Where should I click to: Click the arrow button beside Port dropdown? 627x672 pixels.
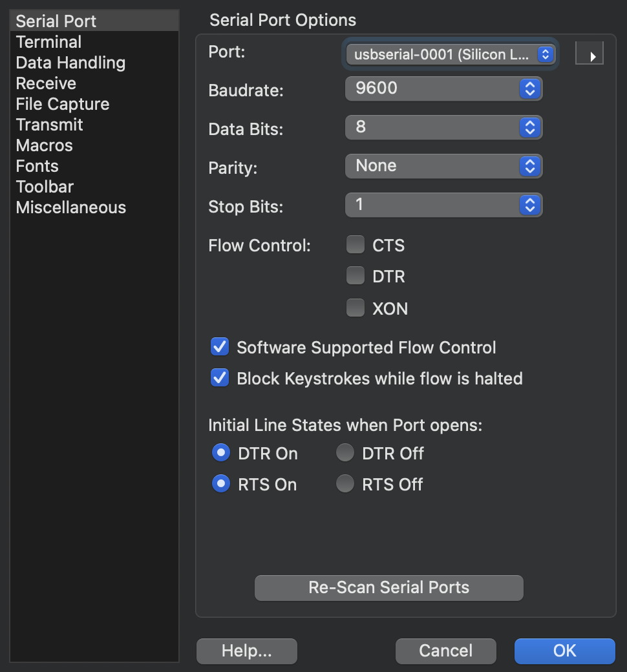(589, 54)
